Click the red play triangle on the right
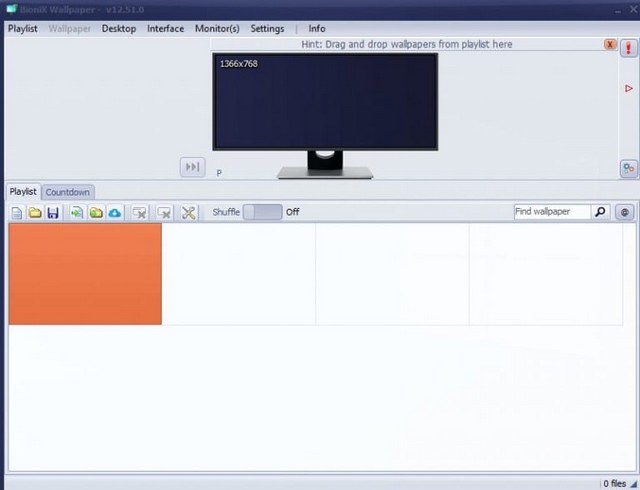Viewport: 640px width, 490px height. [628, 89]
